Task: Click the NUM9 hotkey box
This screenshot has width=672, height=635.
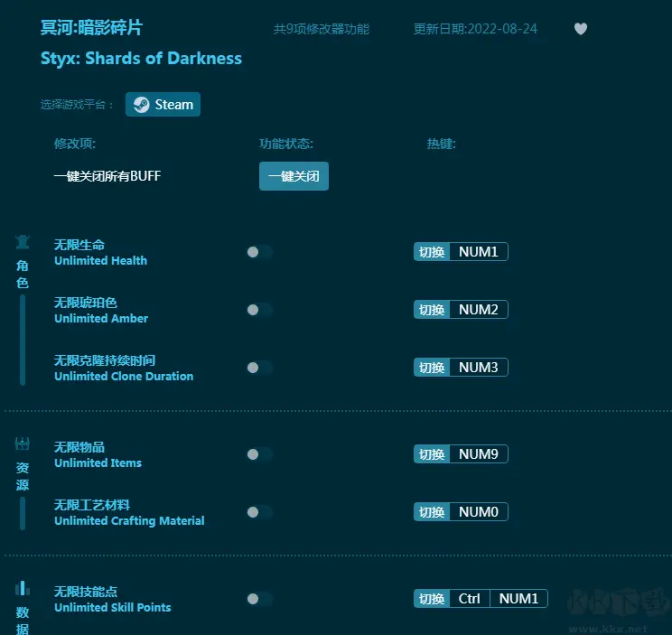Action: tap(478, 454)
